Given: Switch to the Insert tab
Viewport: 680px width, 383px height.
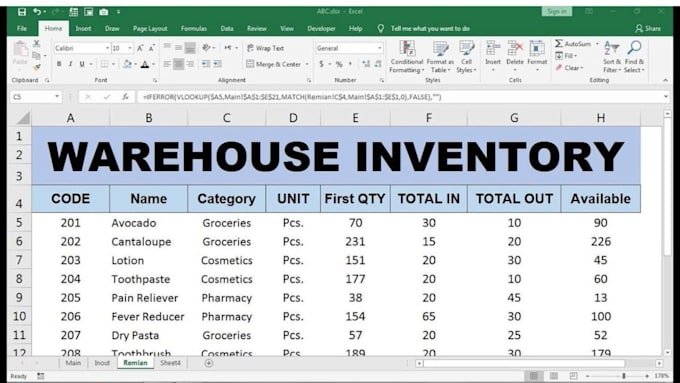Looking at the screenshot, I should click(83, 29).
